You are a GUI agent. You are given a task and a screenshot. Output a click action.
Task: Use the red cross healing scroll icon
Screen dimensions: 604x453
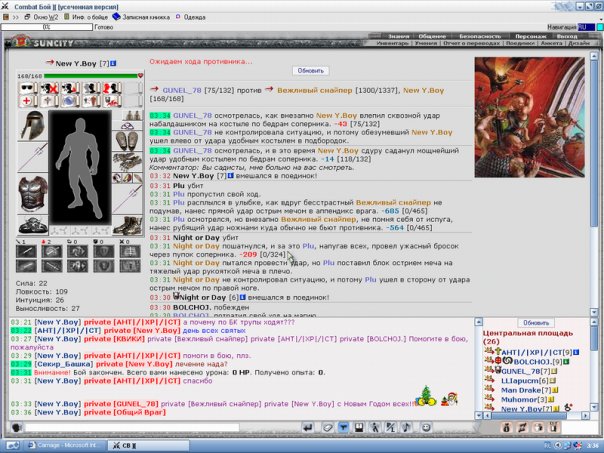pos(28,101)
